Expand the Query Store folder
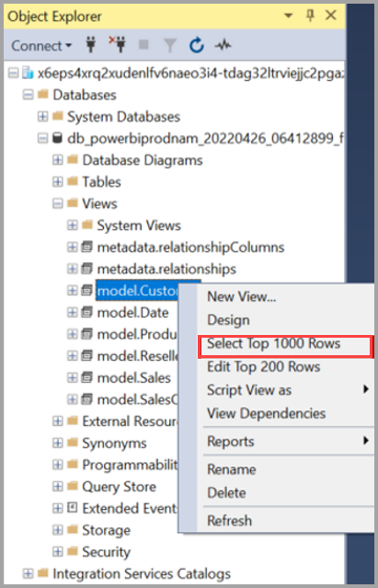The width and height of the screenshot is (378, 588). pyautogui.click(x=57, y=487)
